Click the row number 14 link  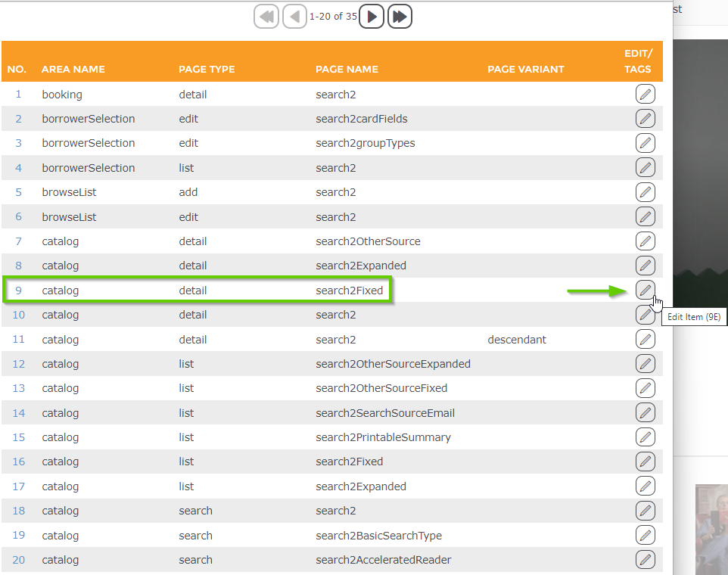coord(19,413)
